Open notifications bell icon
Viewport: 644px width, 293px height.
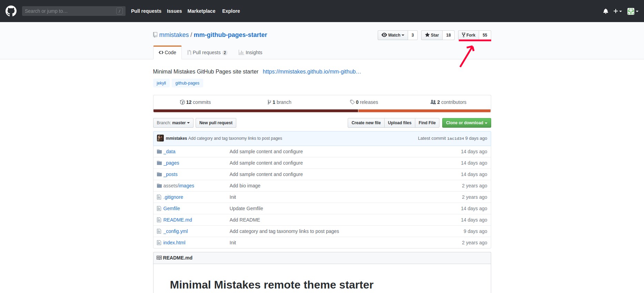[x=605, y=11]
